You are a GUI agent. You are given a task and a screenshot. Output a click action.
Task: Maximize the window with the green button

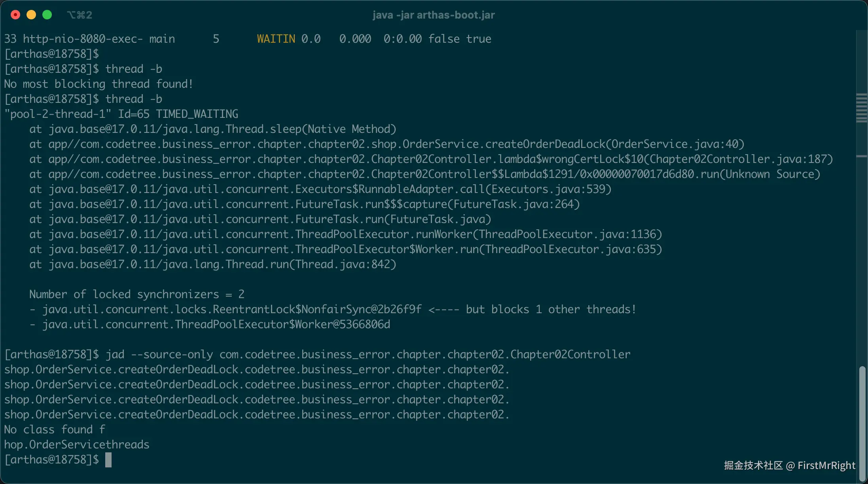[x=47, y=15]
